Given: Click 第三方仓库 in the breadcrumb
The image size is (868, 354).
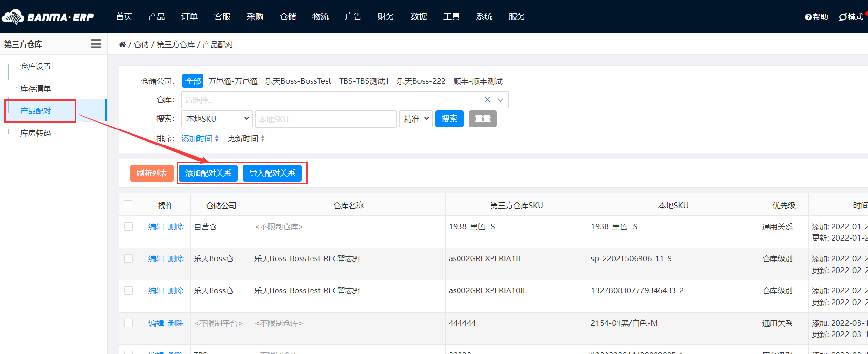Looking at the screenshot, I should click(x=176, y=44).
